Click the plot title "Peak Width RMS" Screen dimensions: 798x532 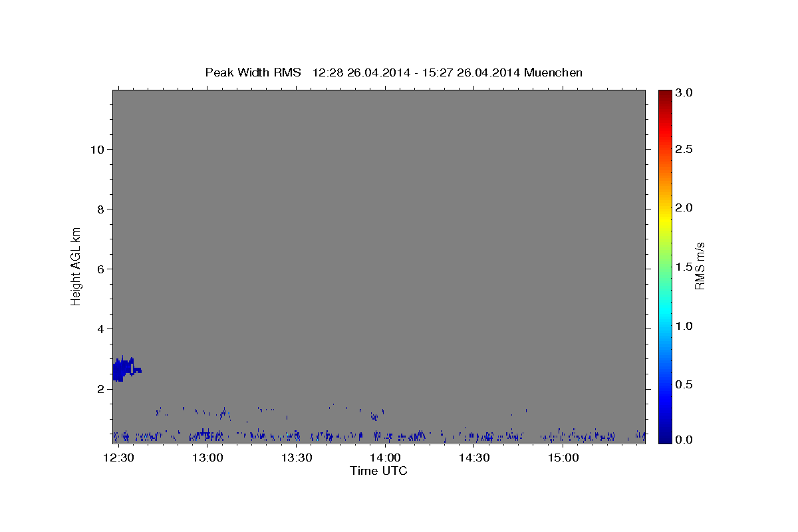tap(253, 72)
